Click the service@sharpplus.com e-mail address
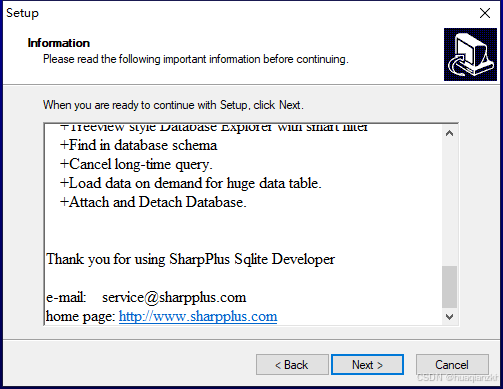This screenshot has height=389, width=503. tap(174, 297)
